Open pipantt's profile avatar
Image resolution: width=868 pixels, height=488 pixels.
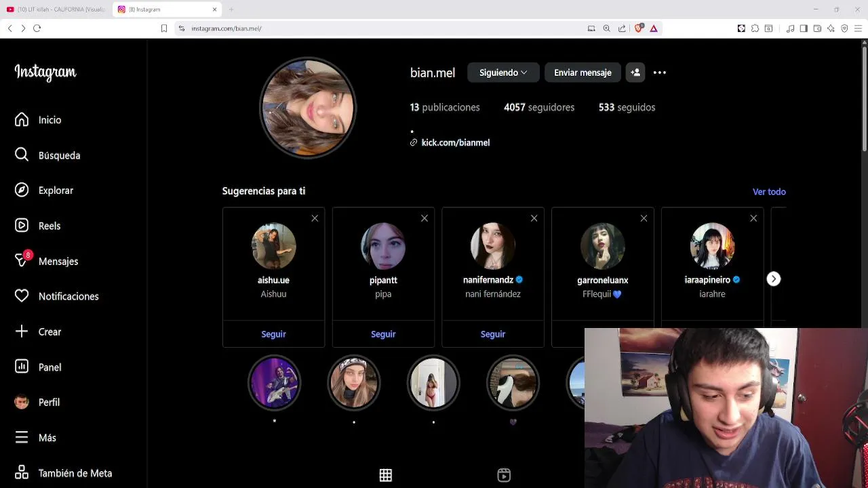pos(383,245)
